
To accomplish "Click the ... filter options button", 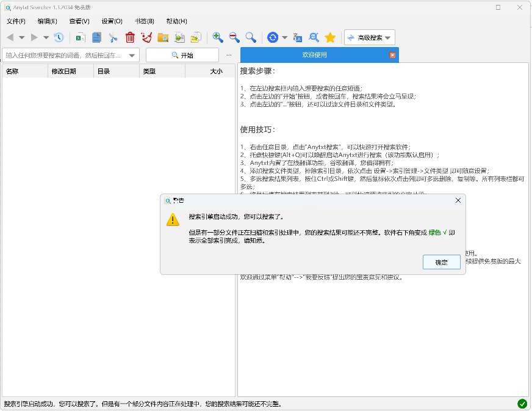I will pyautogui.click(x=229, y=55).
